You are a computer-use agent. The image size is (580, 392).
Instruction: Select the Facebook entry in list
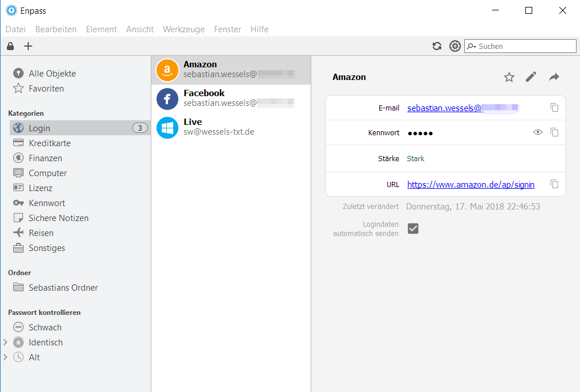pos(231,99)
